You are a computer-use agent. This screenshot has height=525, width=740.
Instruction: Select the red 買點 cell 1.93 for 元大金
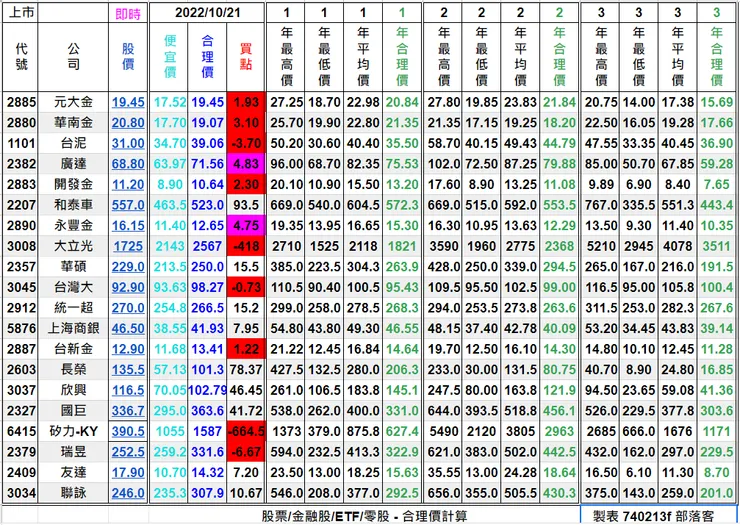point(246,102)
